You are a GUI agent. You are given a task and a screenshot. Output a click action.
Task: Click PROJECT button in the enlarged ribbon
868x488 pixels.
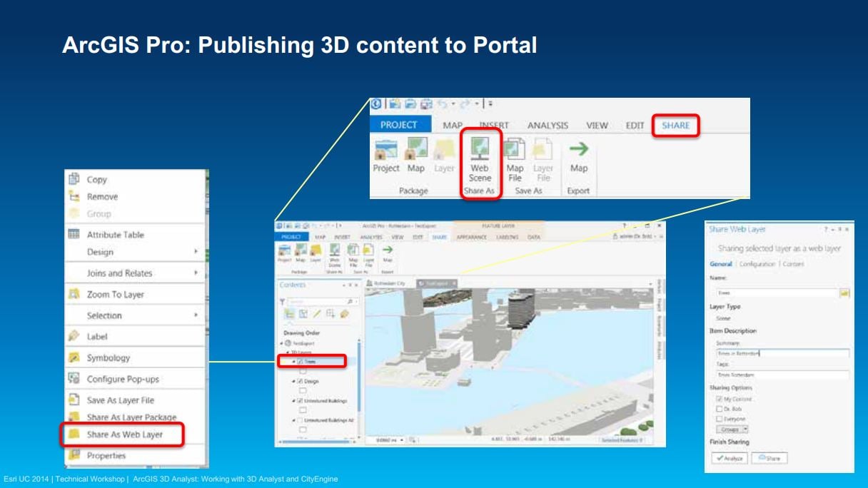(x=399, y=125)
